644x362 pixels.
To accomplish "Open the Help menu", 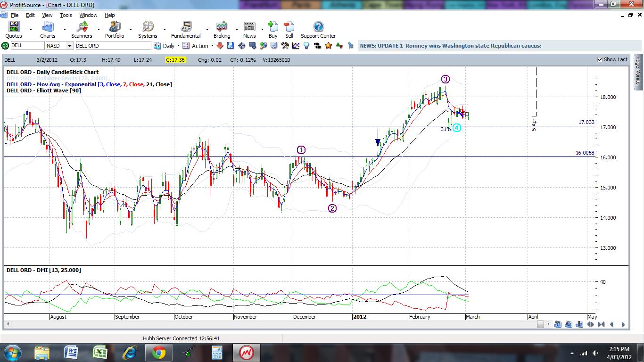I will point(109,15).
